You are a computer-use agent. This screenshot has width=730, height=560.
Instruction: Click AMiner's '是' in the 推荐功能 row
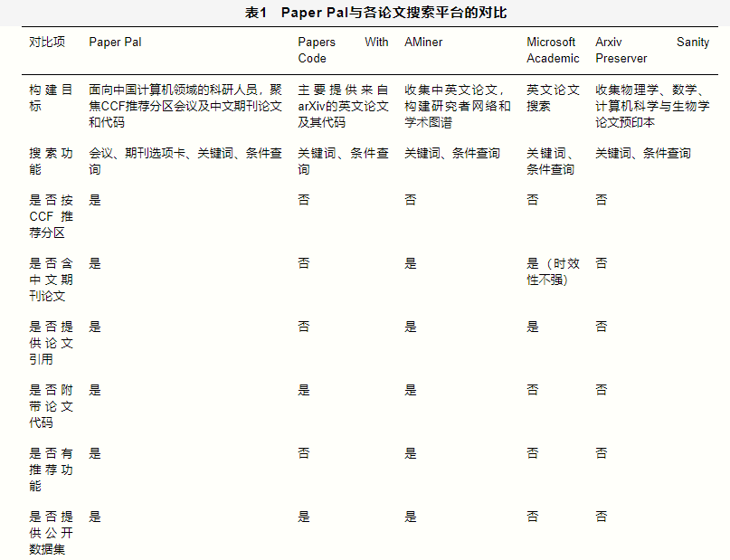(410, 453)
